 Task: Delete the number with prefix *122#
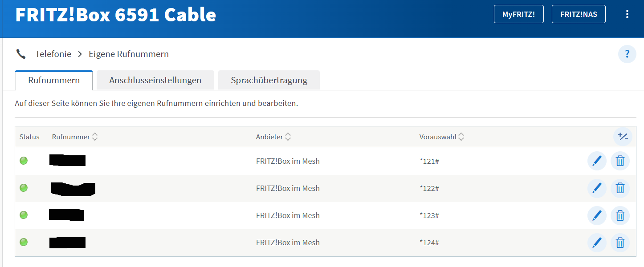[620, 188]
